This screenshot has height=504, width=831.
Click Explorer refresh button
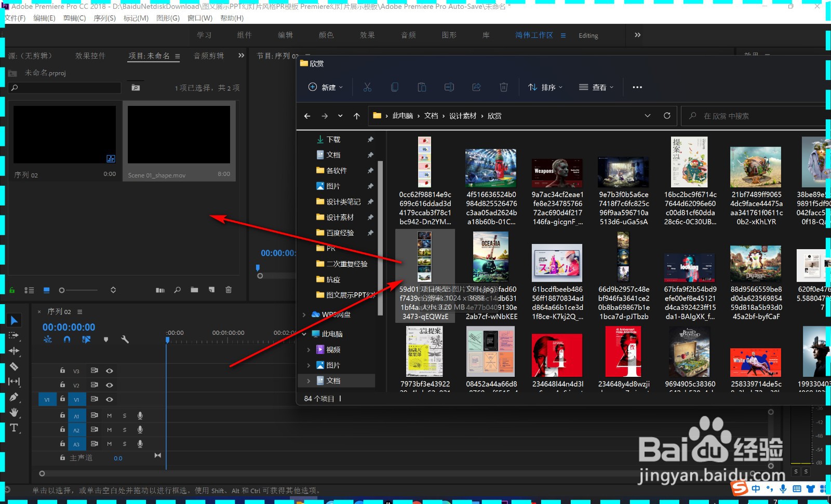[x=667, y=116]
